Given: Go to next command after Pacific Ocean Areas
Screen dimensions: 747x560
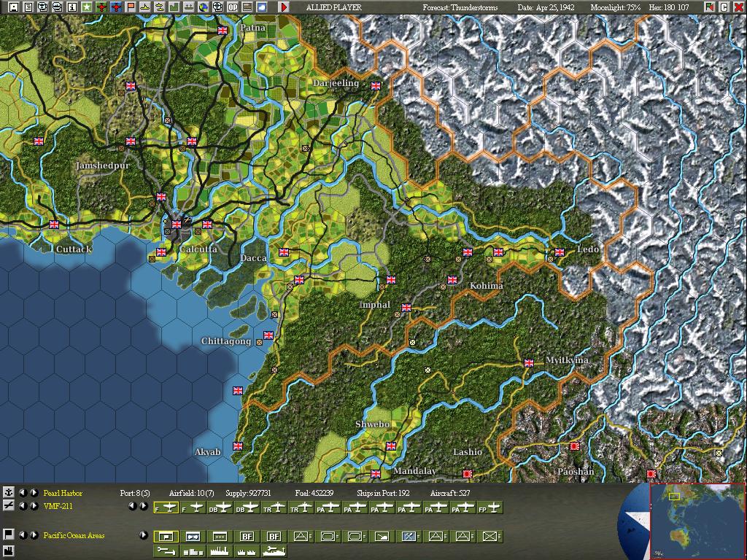Looking at the screenshot, I should click(34, 534).
